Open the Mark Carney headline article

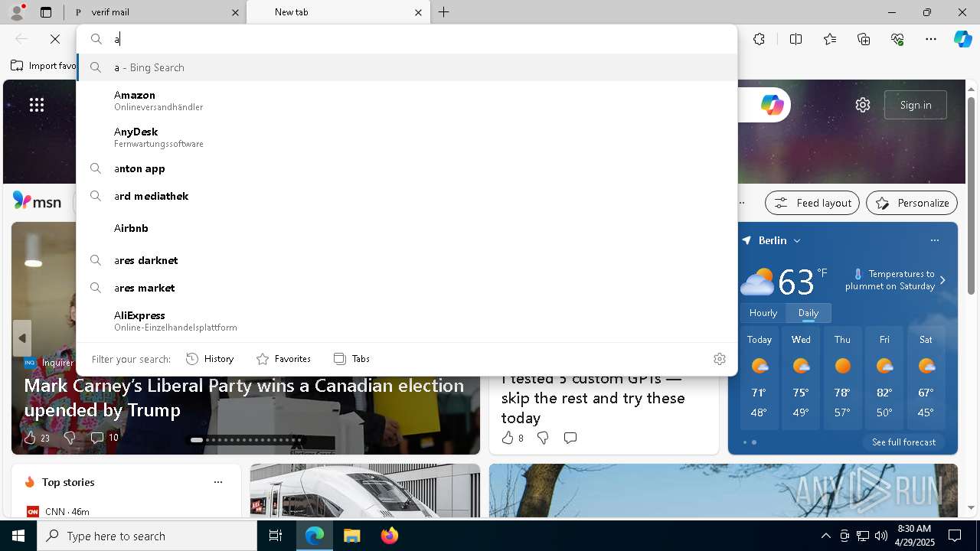coord(244,397)
